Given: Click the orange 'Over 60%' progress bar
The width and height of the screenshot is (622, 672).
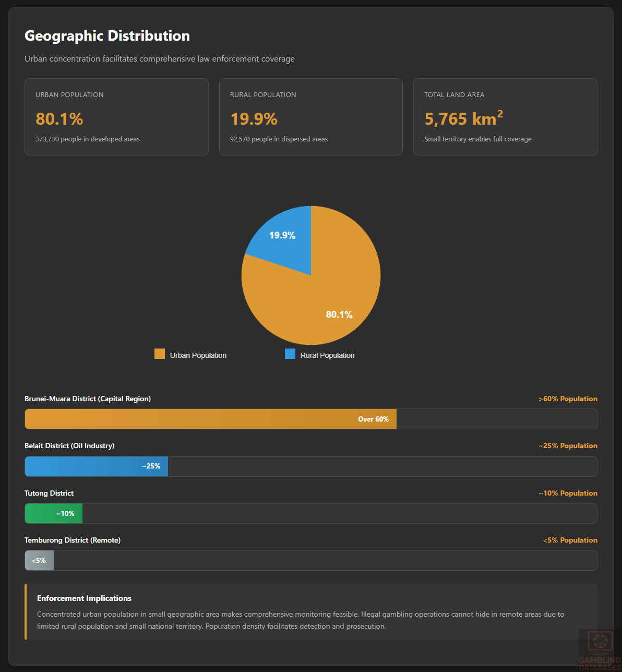Looking at the screenshot, I should (210, 419).
